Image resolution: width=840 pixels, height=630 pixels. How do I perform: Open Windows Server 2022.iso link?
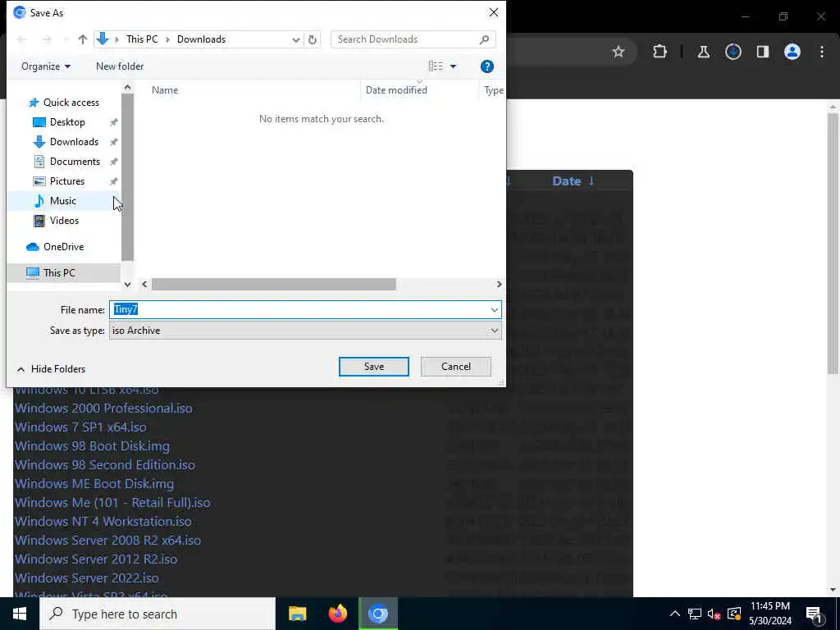point(87,578)
